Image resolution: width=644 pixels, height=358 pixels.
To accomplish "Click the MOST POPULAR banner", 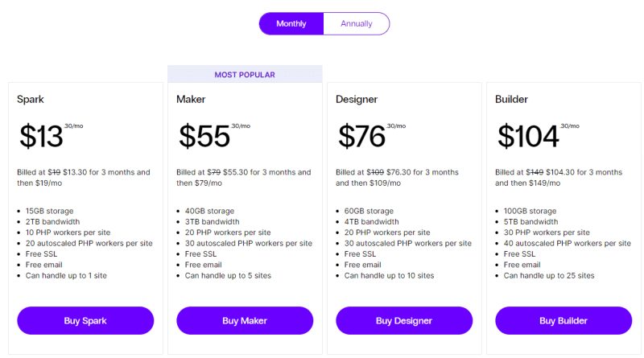I will [245, 74].
